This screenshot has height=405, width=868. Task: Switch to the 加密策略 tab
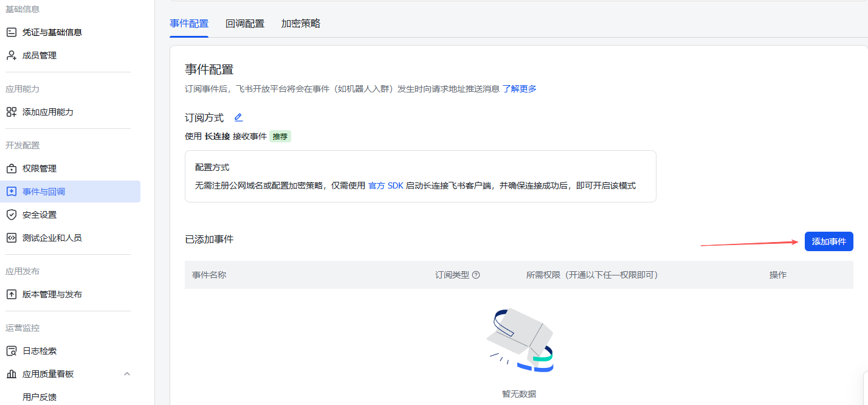(x=300, y=24)
